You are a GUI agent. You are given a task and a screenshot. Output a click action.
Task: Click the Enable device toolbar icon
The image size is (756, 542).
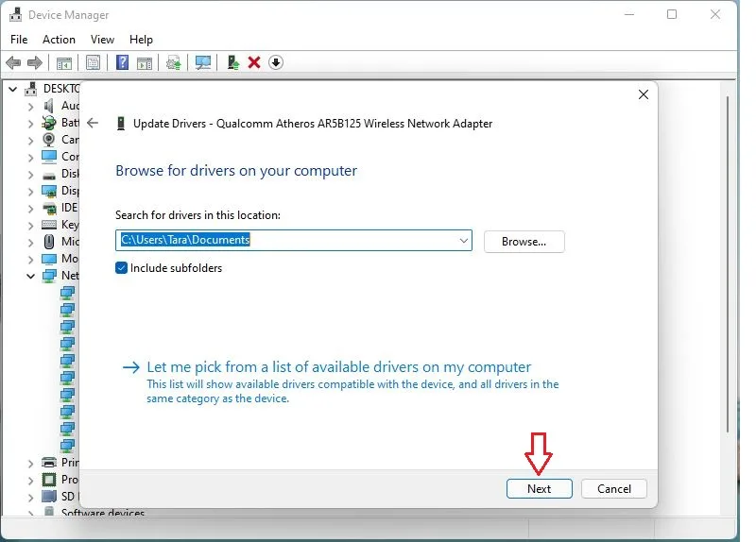tap(233, 62)
